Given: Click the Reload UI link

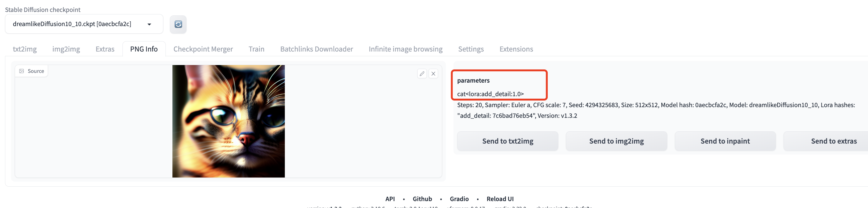Looking at the screenshot, I should click(x=500, y=199).
